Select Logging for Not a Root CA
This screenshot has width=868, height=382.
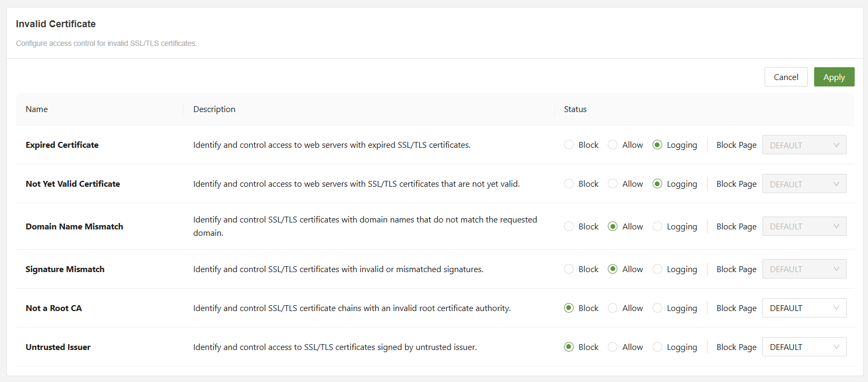[x=657, y=308]
